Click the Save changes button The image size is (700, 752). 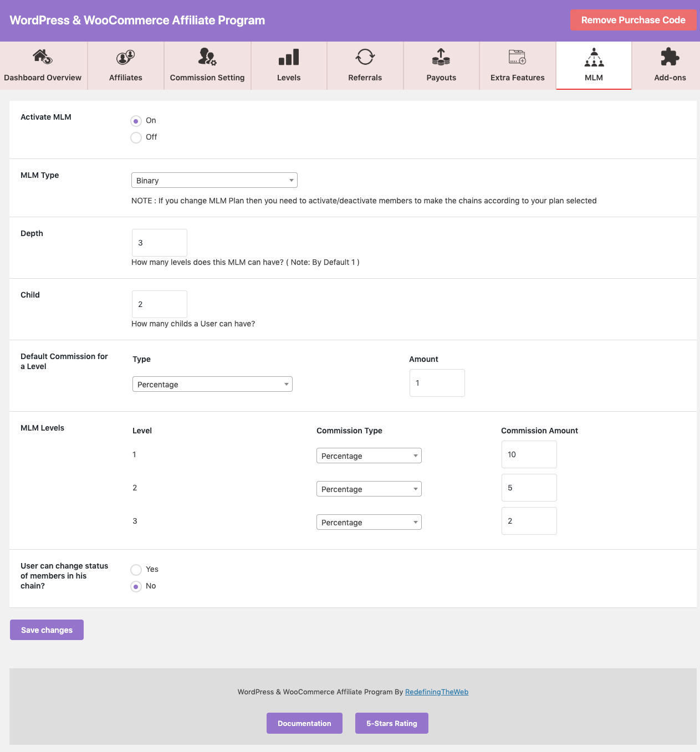(x=47, y=630)
